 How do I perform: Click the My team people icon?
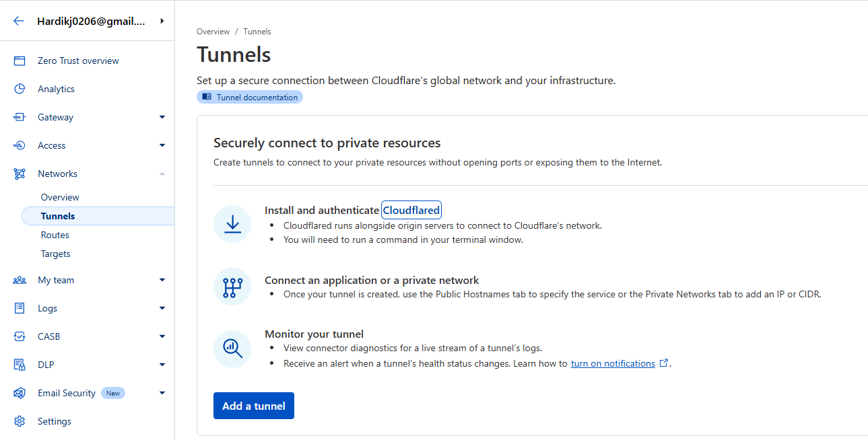point(20,280)
